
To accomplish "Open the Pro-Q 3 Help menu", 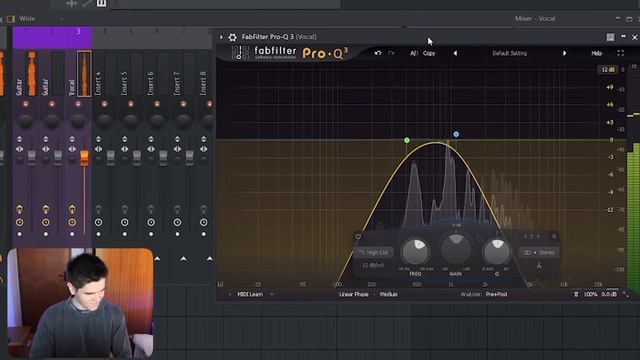I will point(596,53).
